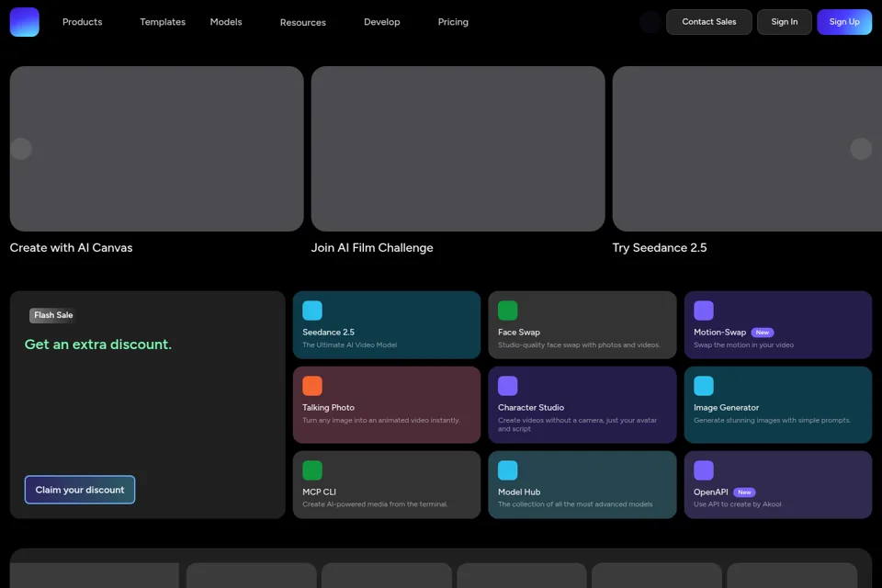882x588 pixels.
Task: Click the Talking Photo card icon
Action: [312, 386]
